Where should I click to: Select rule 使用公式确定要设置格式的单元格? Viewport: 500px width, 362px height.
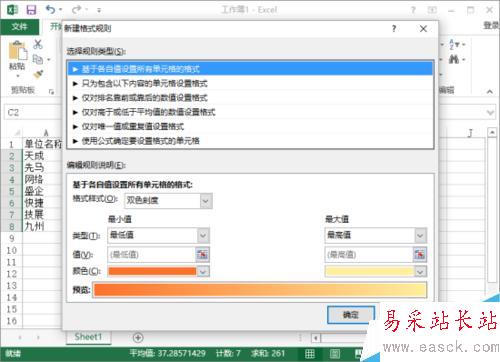click(x=250, y=141)
